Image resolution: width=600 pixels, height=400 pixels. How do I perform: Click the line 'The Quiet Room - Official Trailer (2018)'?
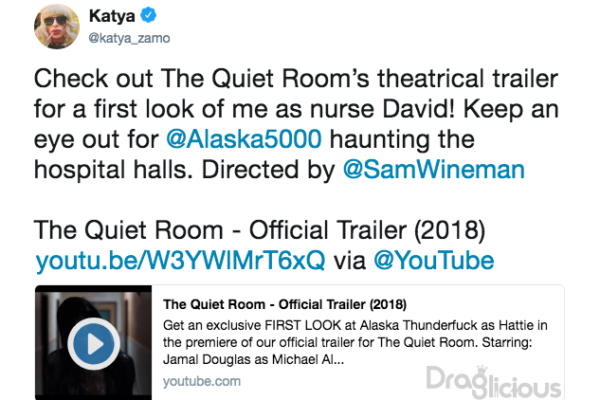tap(259, 230)
